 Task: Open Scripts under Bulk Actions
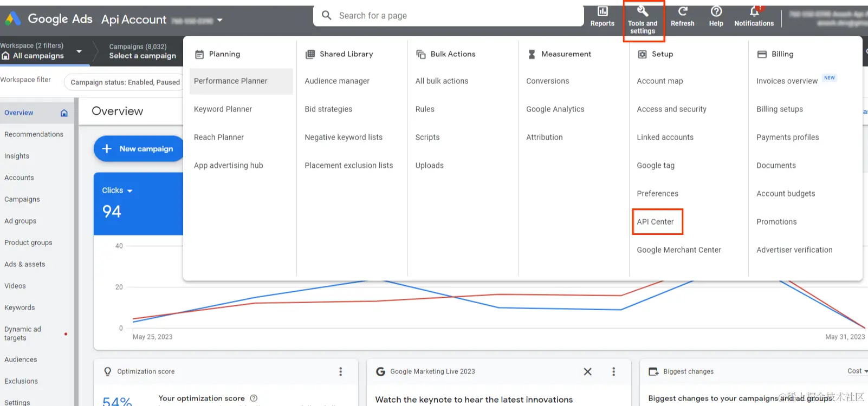pyautogui.click(x=427, y=137)
